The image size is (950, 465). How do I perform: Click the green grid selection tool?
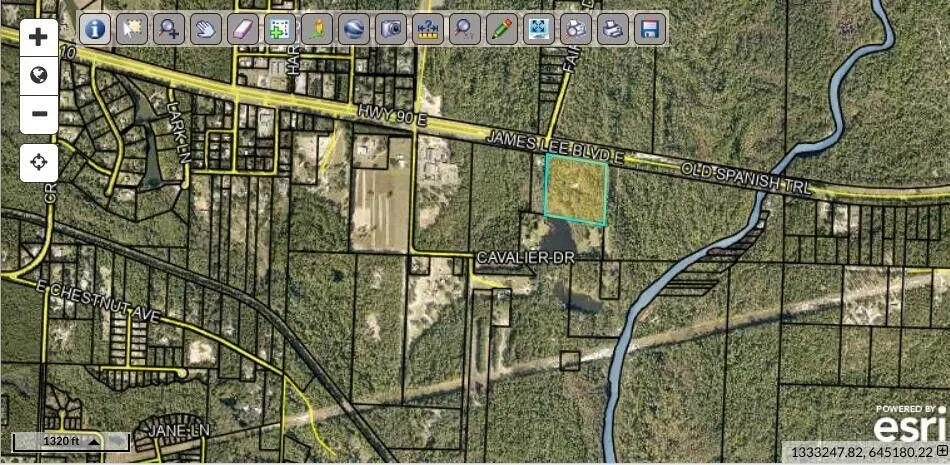280,29
